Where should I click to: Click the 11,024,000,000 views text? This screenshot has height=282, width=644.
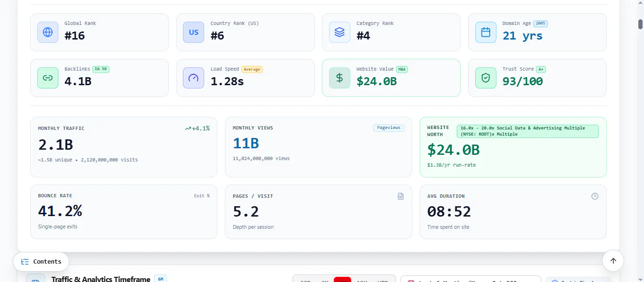261,159
